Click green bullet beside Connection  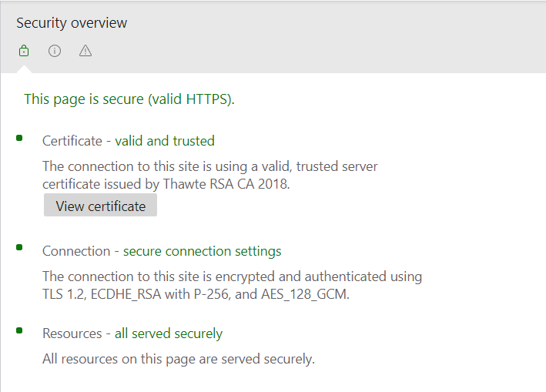[x=19, y=248]
